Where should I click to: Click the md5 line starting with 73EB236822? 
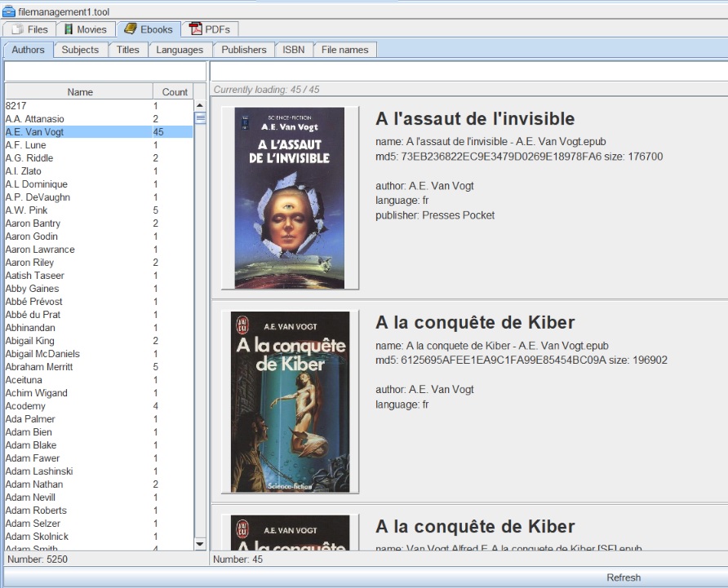[x=519, y=157]
